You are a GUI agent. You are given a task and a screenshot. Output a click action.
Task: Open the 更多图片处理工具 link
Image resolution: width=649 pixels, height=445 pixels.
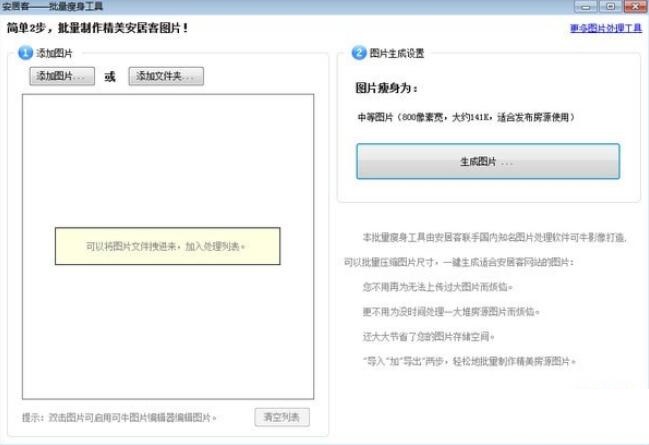(605, 29)
